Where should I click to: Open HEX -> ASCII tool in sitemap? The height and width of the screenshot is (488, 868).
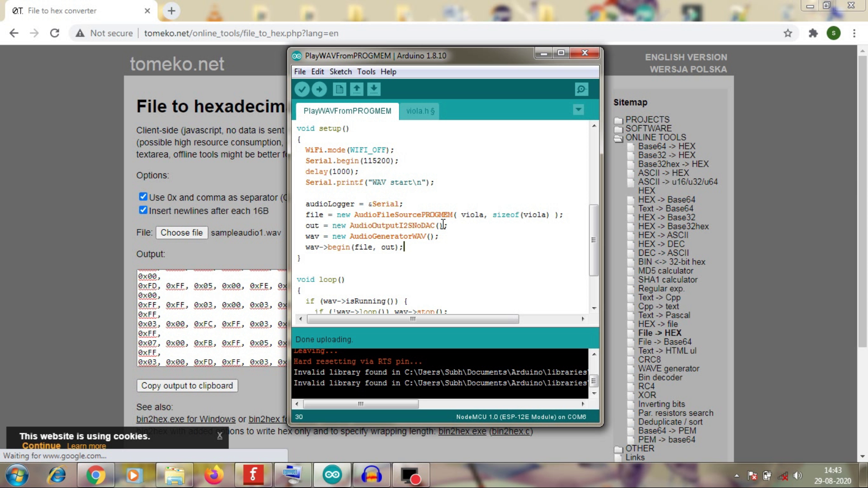(663, 235)
